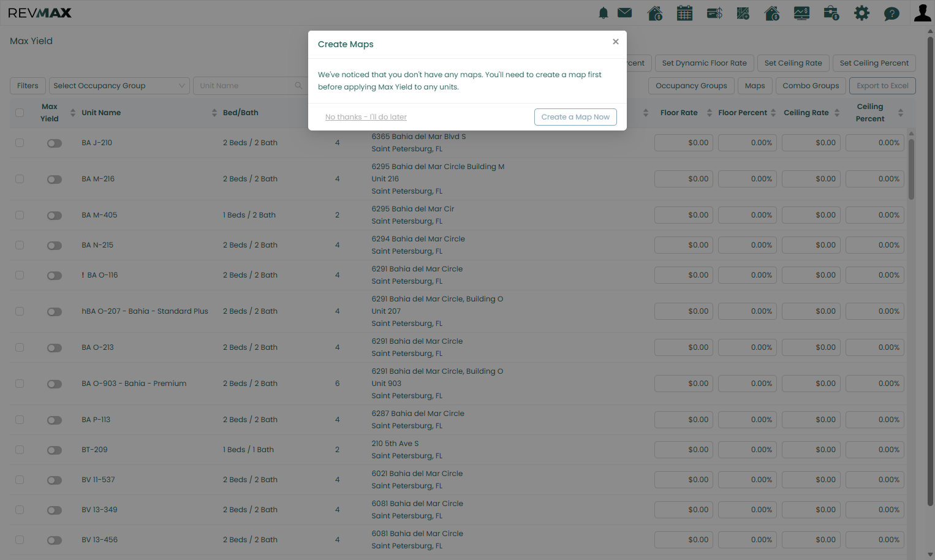Check the select-all checkbox in table header
Image resolution: width=935 pixels, height=560 pixels.
[x=20, y=113]
